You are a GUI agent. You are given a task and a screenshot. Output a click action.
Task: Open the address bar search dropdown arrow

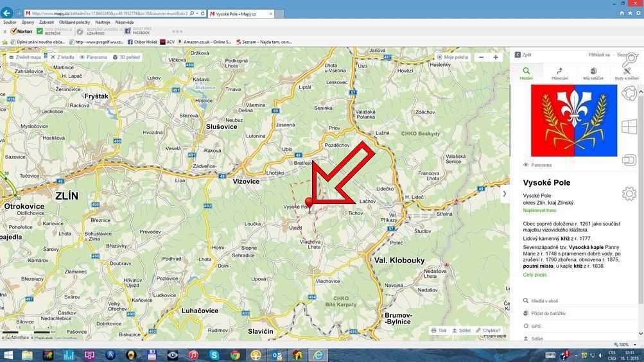pos(197,13)
